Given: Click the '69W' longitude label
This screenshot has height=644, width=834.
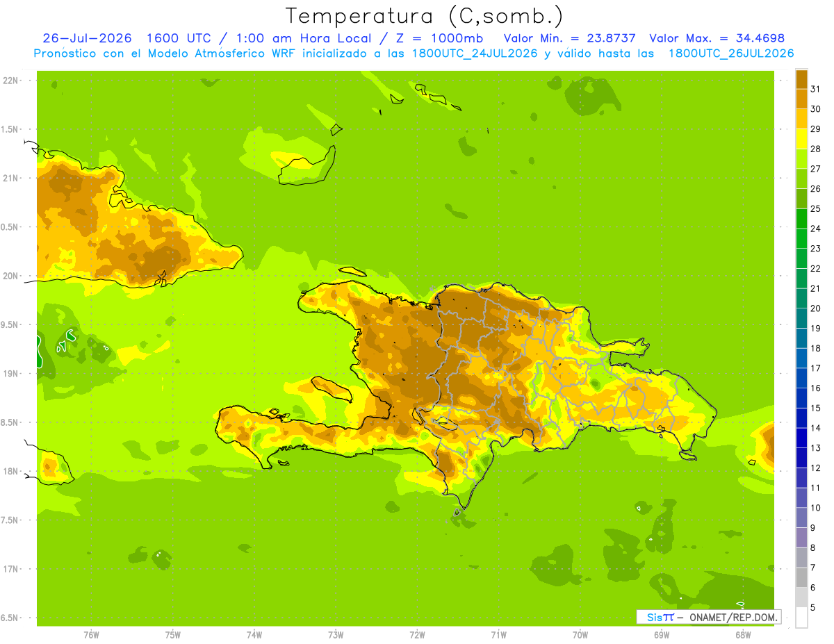Looking at the screenshot, I should click(662, 635).
